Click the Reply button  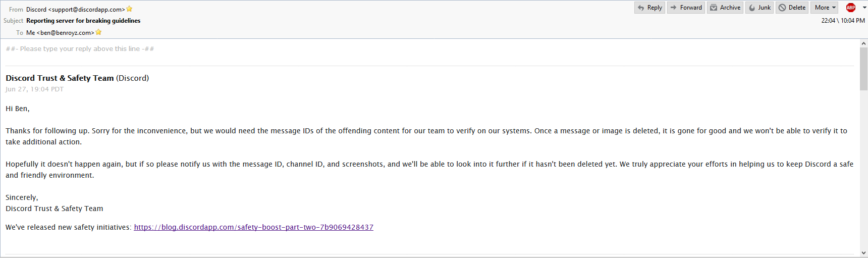(650, 8)
